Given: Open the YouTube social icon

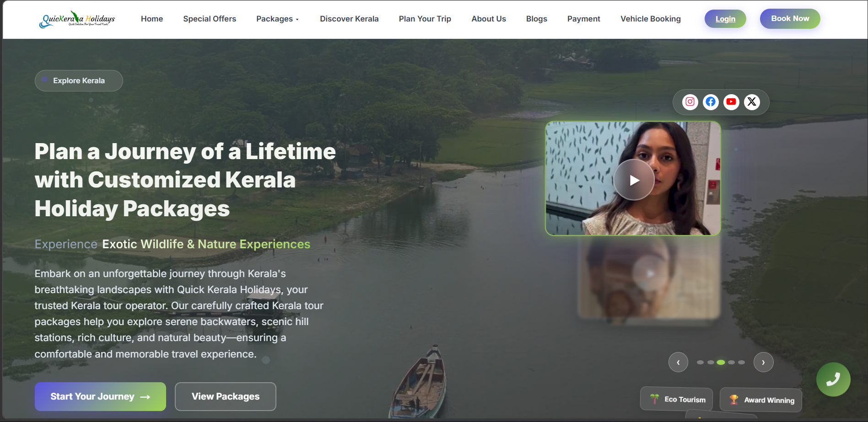Looking at the screenshot, I should point(731,101).
